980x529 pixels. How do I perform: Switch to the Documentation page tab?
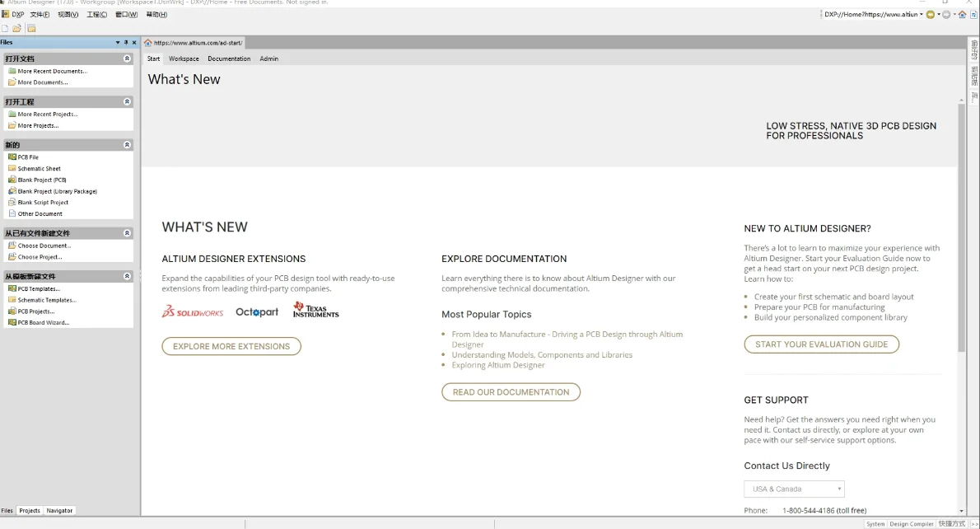point(229,59)
